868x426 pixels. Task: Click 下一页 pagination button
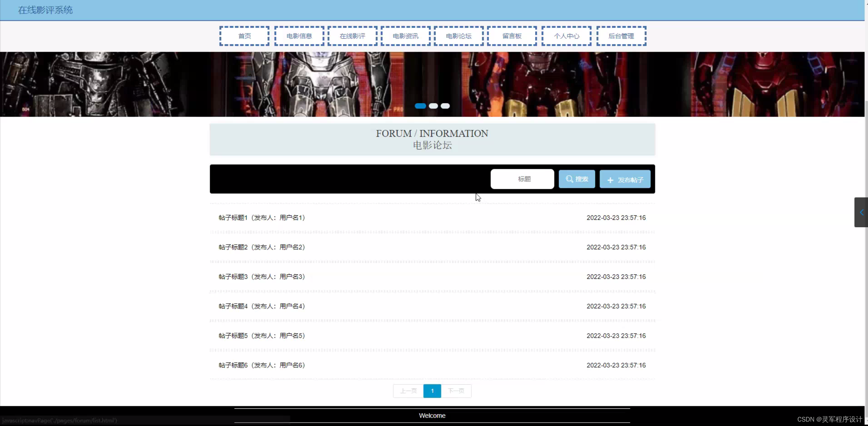point(456,391)
